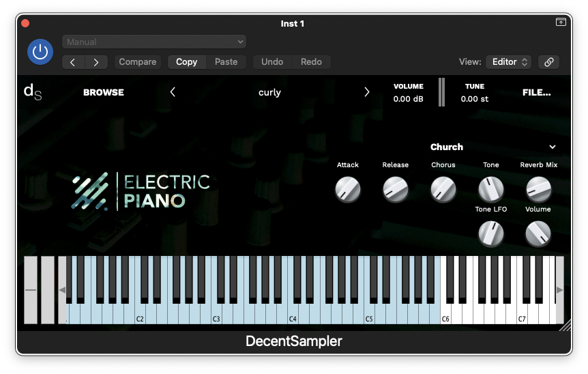588x374 pixels.
Task: Click the Paste button
Action: click(226, 62)
